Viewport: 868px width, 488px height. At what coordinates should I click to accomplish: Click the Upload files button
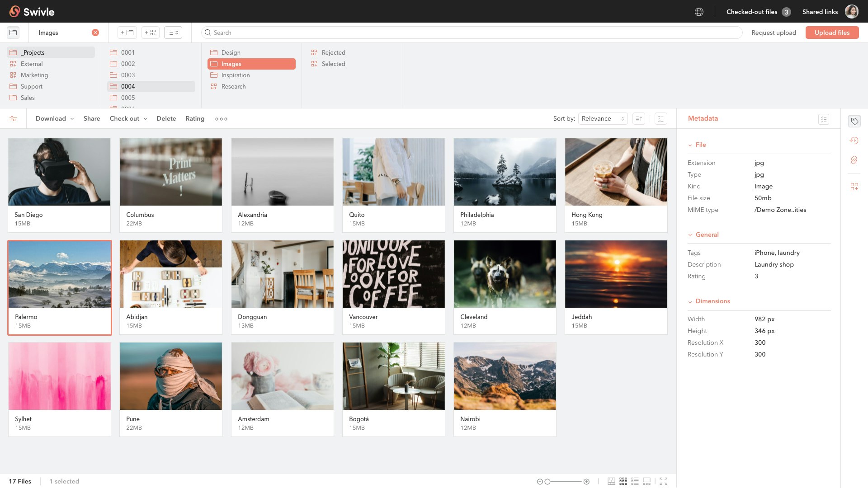click(x=832, y=33)
